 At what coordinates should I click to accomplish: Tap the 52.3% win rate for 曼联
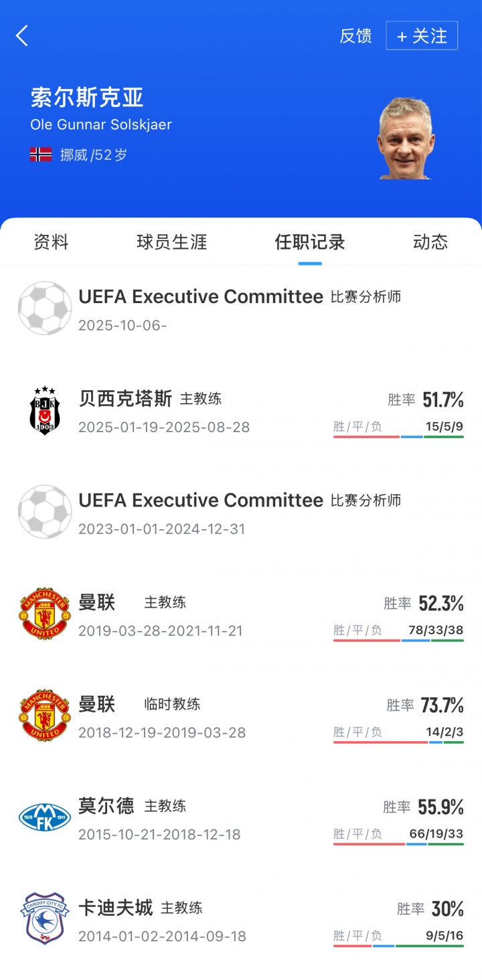click(x=440, y=603)
